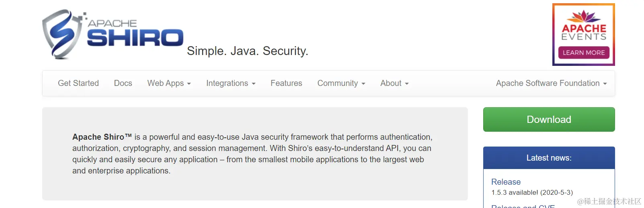Click the 1.5.3 available release note
The height and width of the screenshot is (208, 644).
click(532, 192)
